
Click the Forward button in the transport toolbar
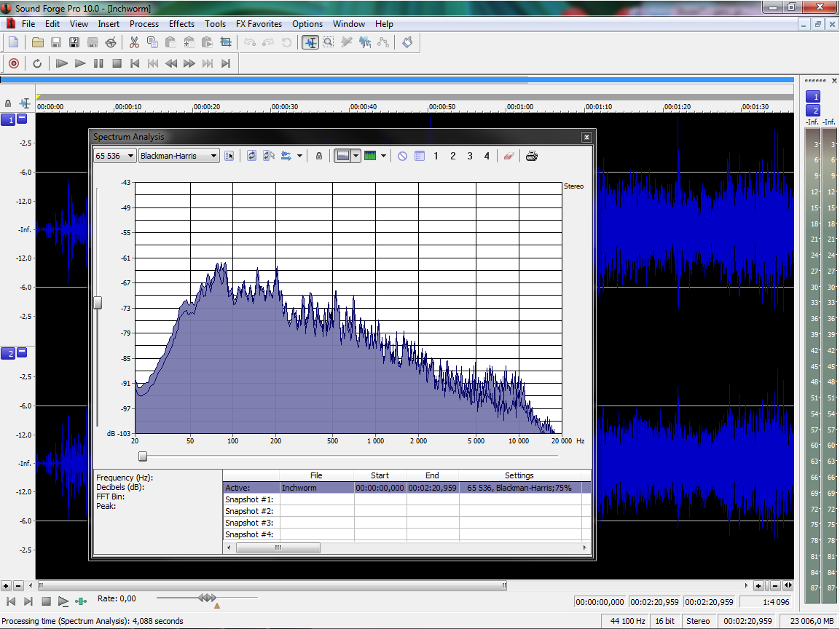[189, 64]
